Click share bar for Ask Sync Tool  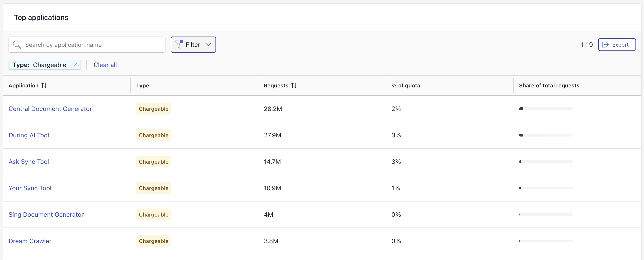[x=546, y=162]
